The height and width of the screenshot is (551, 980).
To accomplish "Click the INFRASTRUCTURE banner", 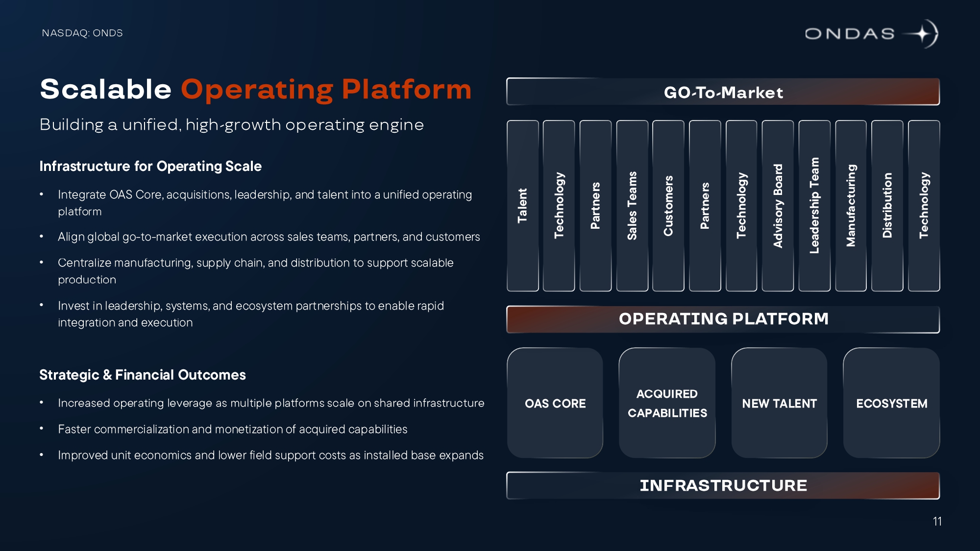I will 723,485.
